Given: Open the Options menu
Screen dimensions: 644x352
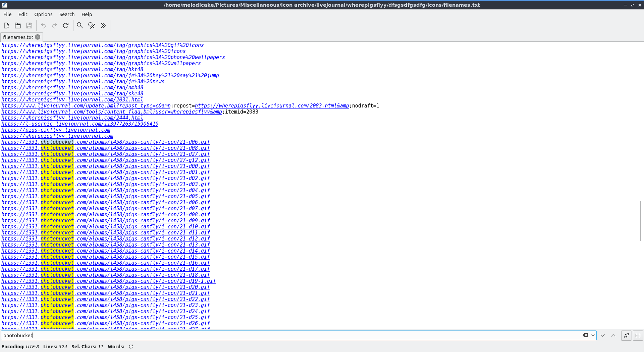Looking at the screenshot, I should point(43,14).
